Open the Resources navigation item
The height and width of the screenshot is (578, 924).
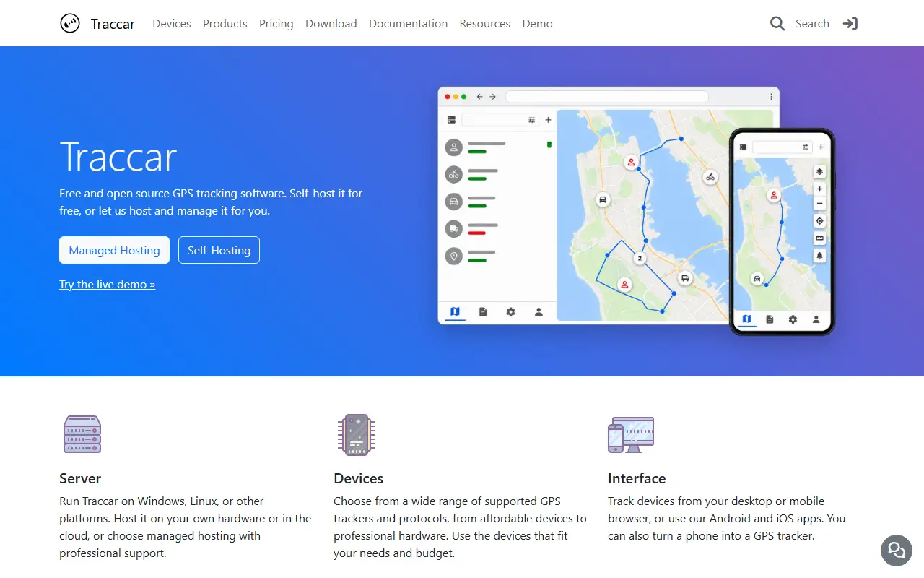[x=485, y=24]
